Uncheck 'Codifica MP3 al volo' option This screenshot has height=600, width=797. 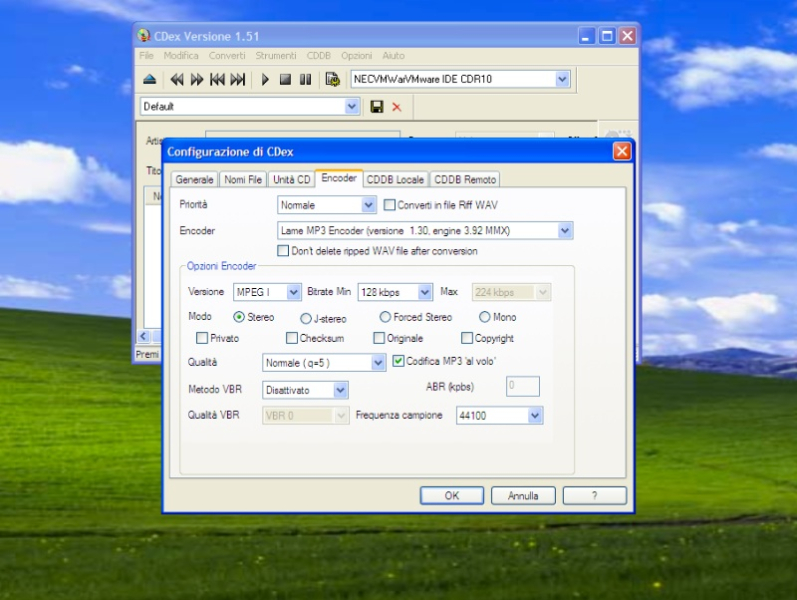point(398,361)
